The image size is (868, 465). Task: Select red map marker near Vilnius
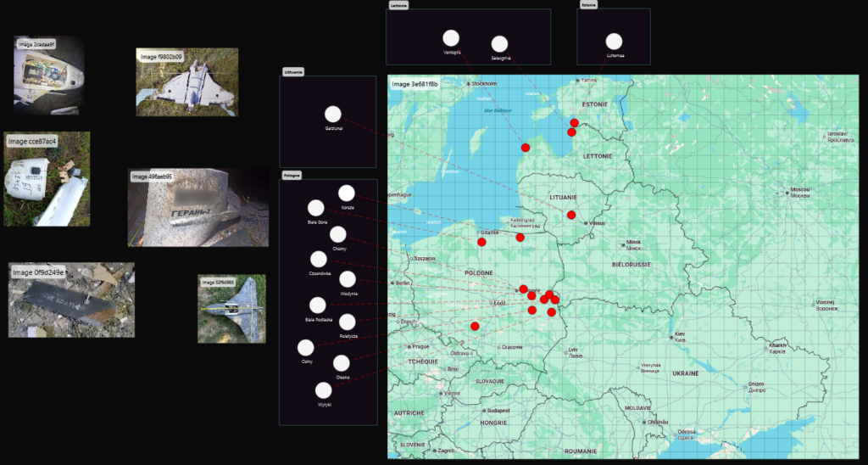571,215
